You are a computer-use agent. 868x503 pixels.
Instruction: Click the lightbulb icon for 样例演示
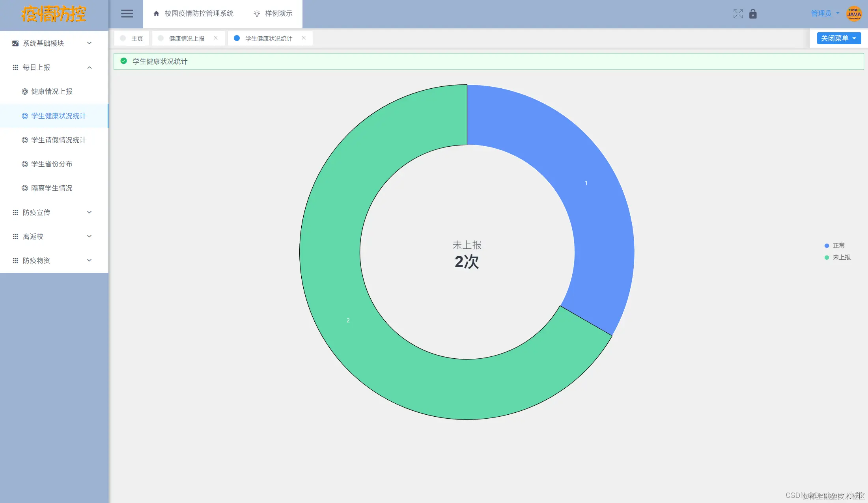[x=257, y=14]
